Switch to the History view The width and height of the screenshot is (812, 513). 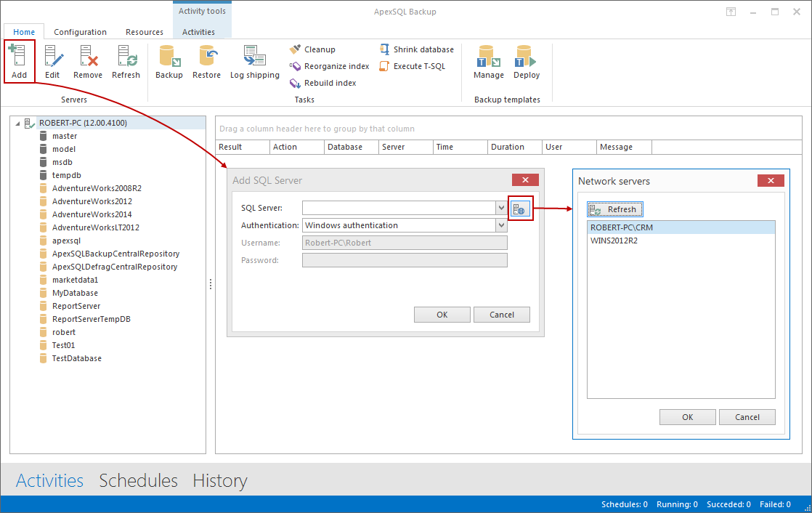click(x=220, y=480)
